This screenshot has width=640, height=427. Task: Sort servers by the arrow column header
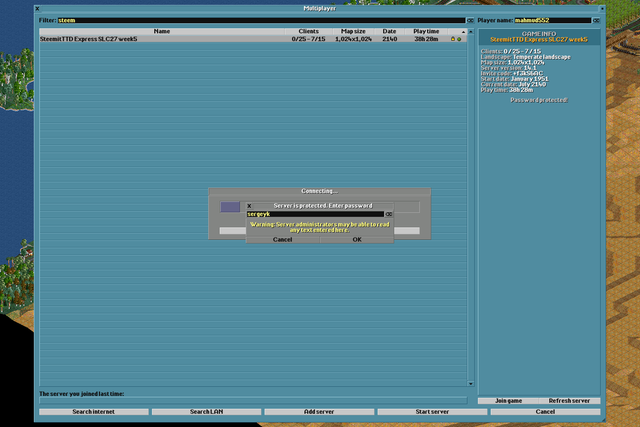pos(458,31)
